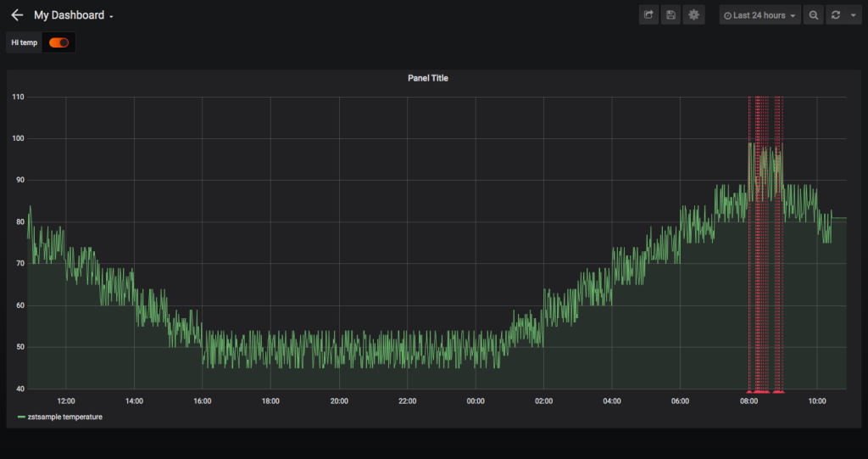The image size is (868, 459).
Task: Open the refresh interval dropdown arrow
Action: point(853,15)
